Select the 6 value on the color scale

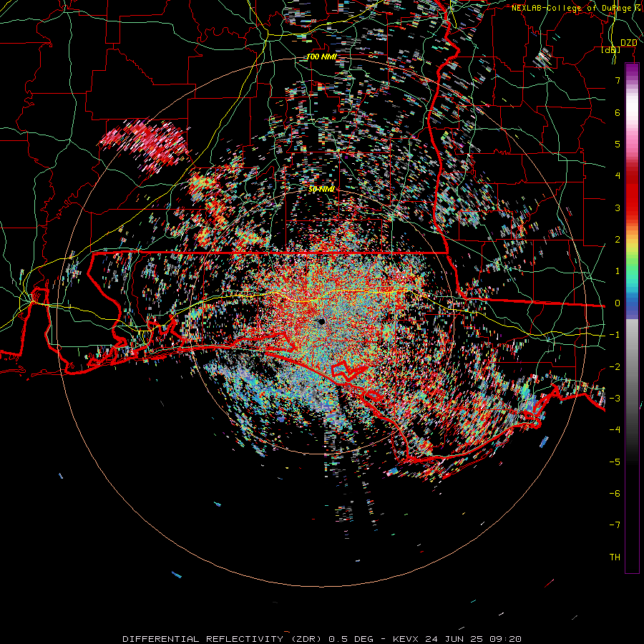coord(618,112)
